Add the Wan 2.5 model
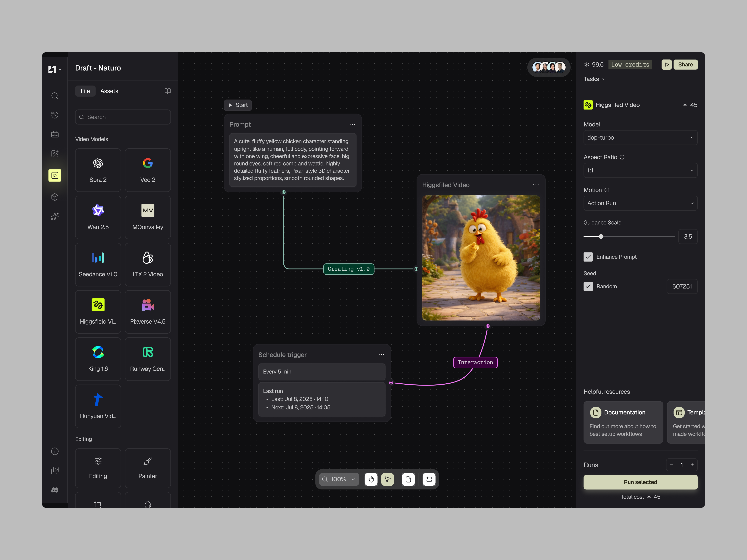Screen dimensions: 747x560 pyautogui.click(x=98, y=217)
